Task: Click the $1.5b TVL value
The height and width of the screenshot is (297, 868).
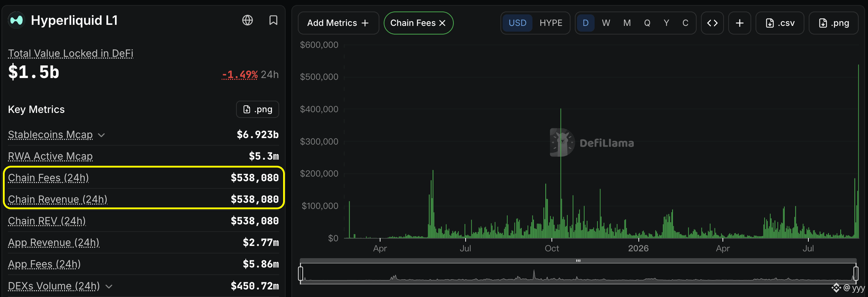Action: coord(34,72)
